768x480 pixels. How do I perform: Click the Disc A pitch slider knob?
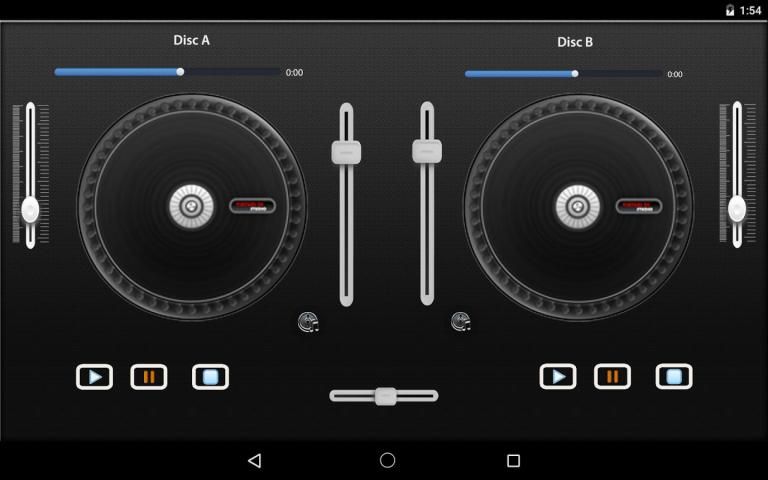tap(30, 209)
